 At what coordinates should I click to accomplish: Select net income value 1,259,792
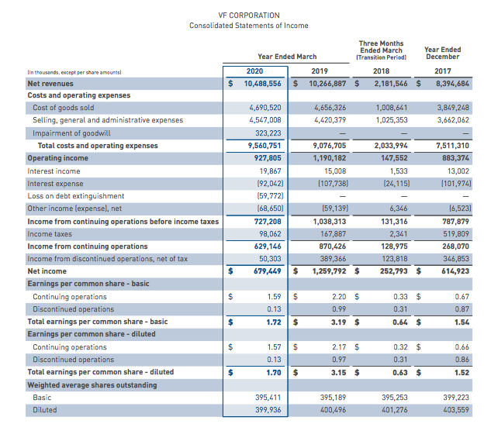coord(329,271)
